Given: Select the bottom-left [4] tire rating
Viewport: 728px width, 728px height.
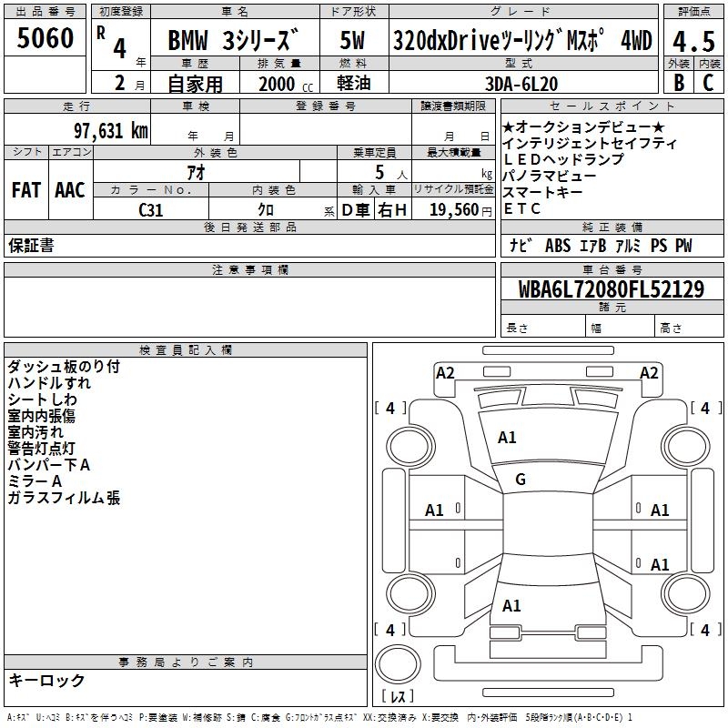Looking at the screenshot, I should point(390,630).
